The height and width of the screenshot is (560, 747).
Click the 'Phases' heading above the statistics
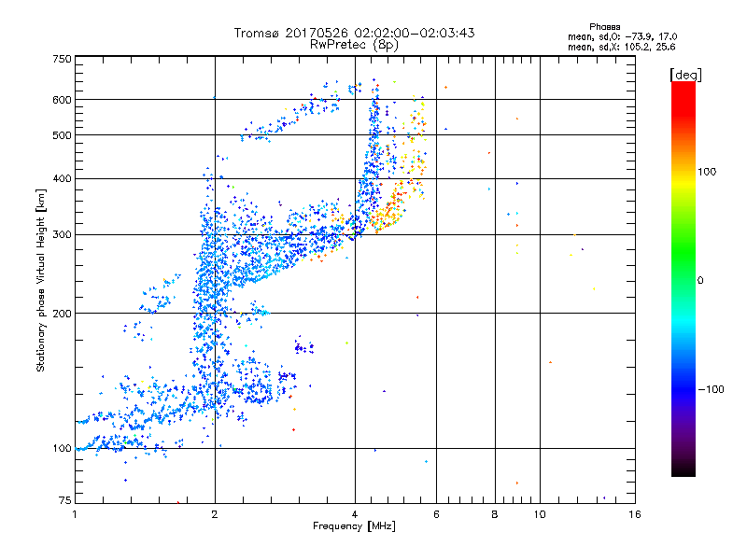604,27
